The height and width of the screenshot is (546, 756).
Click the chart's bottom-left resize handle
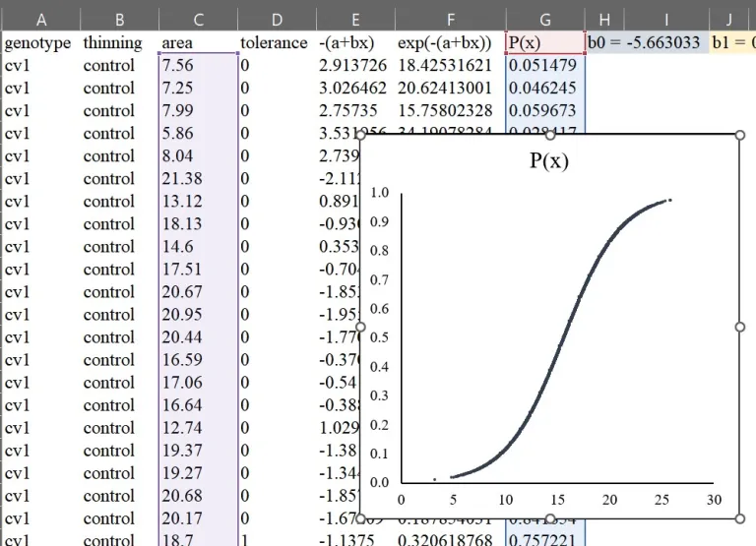click(x=360, y=517)
